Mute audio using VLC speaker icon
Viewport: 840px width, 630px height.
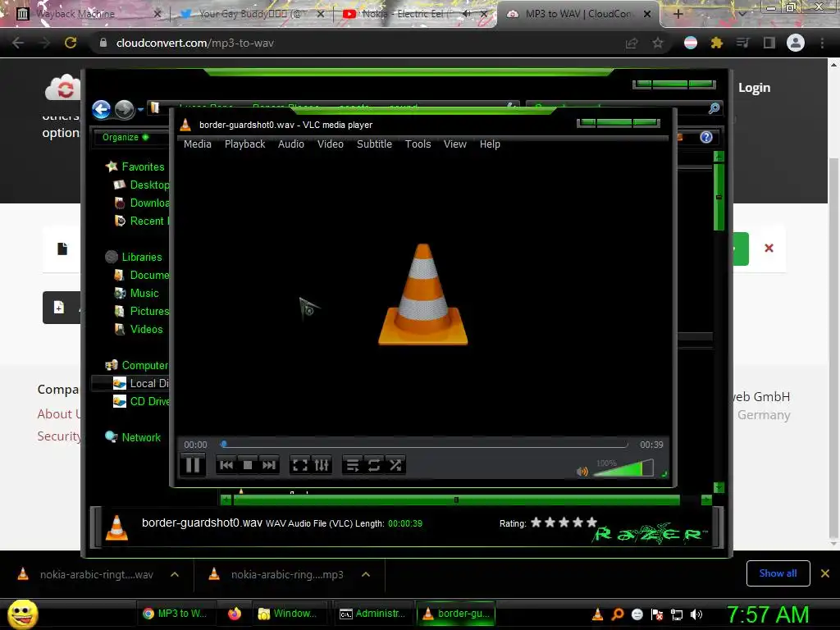pyautogui.click(x=582, y=472)
